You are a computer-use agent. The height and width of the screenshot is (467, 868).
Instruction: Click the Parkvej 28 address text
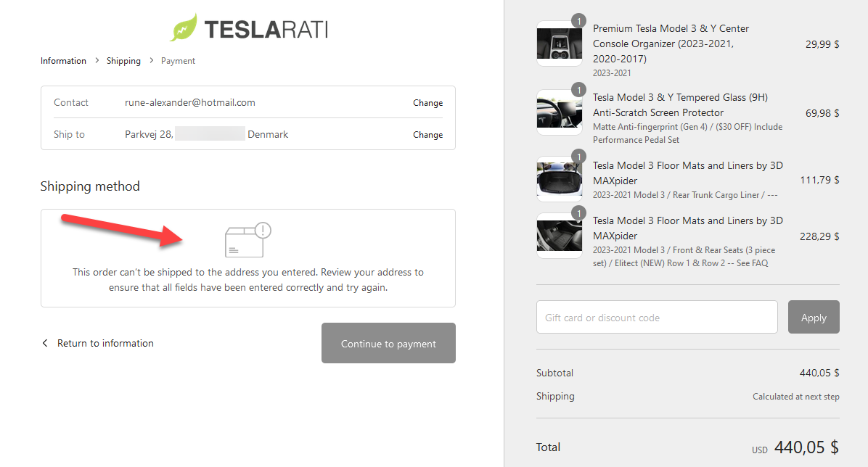coord(149,134)
